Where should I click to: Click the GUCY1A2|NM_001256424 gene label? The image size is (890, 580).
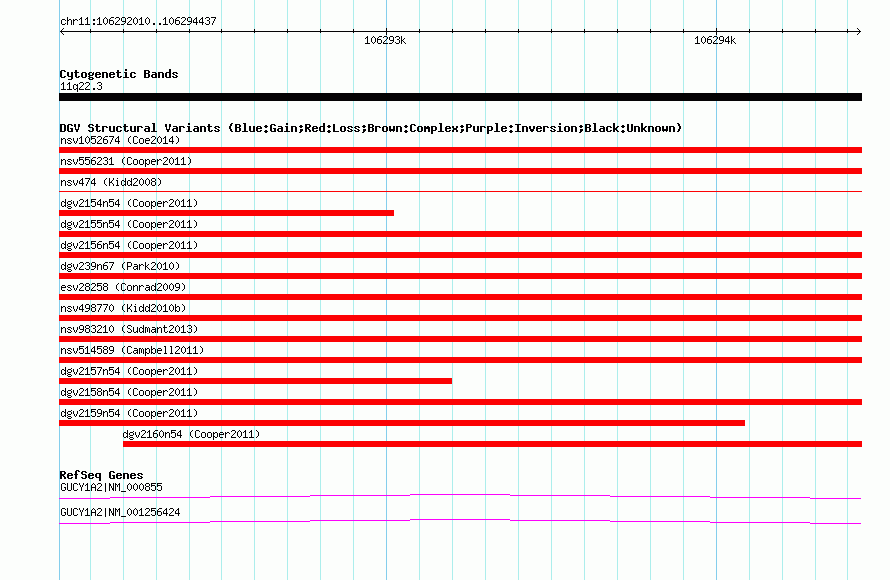click(x=120, y=512)
